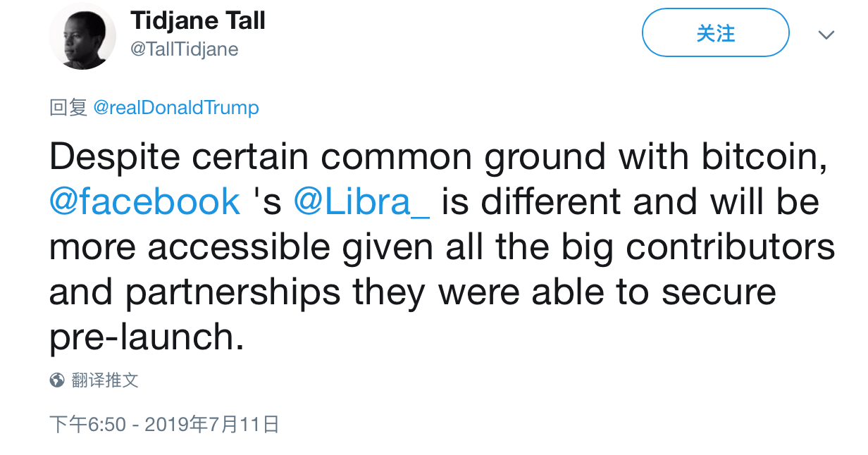Click the 下午6:50 time in the timestamp

(87, 425)
